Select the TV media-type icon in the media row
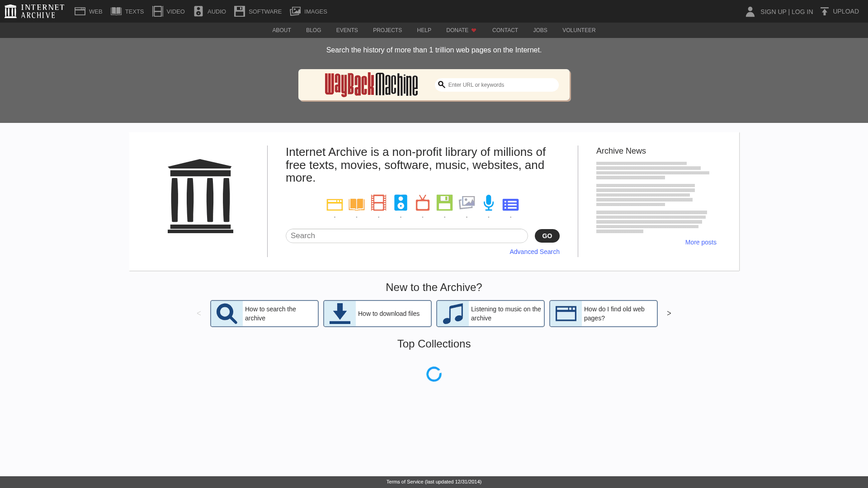 [x=422, y=203]
